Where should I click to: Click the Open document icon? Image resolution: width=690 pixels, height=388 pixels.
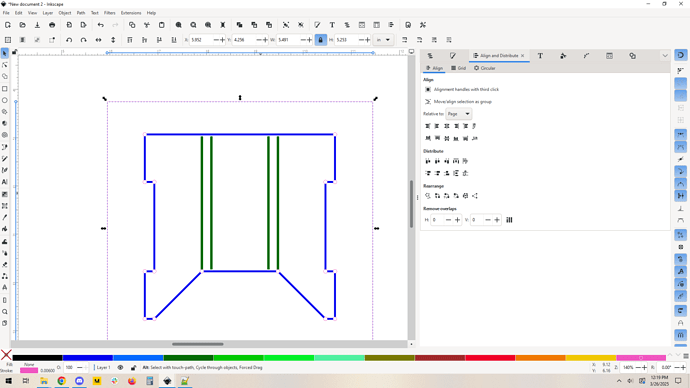click(22, 25)
